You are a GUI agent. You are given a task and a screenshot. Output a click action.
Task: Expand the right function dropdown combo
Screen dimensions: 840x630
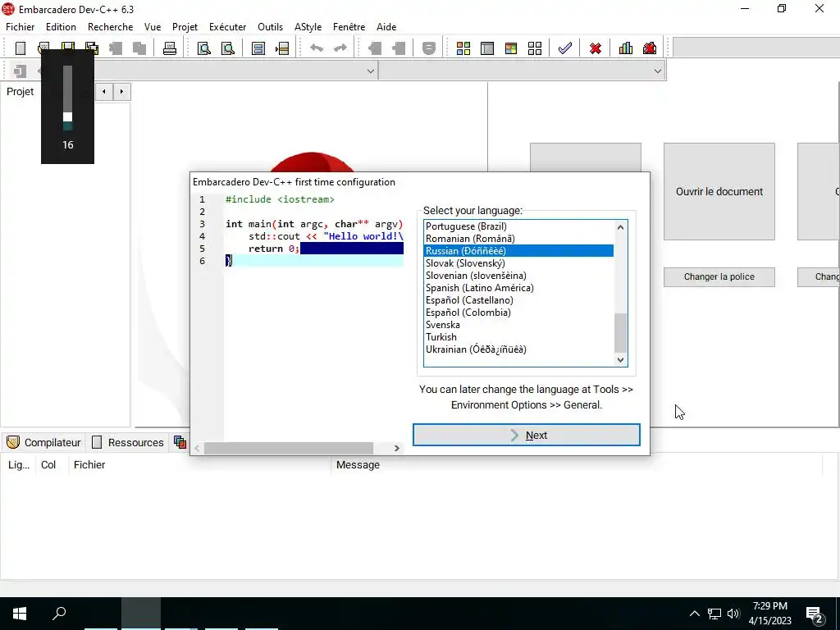(x=657, y=71)
